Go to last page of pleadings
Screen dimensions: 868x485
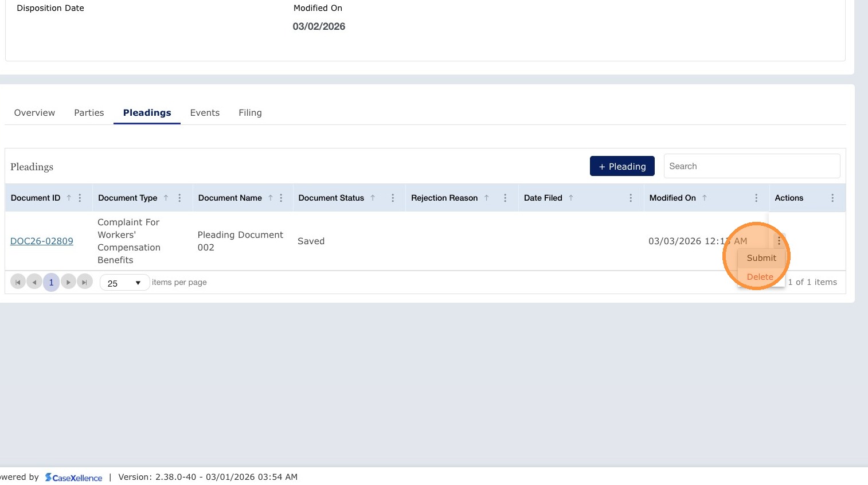(85, 282)
